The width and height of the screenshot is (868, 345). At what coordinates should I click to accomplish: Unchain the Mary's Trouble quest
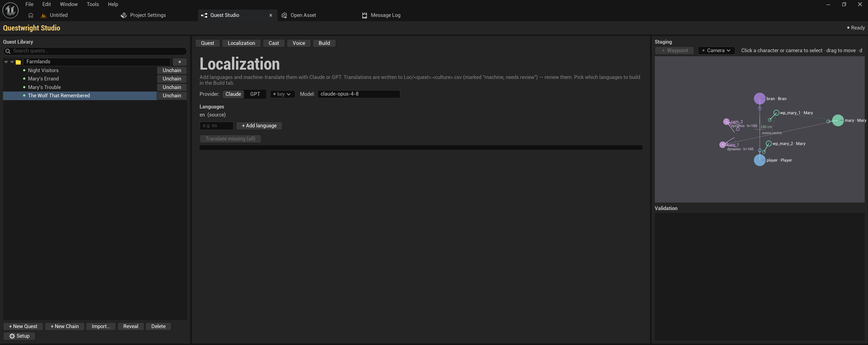pyautogui.click(x=172, y=87)
